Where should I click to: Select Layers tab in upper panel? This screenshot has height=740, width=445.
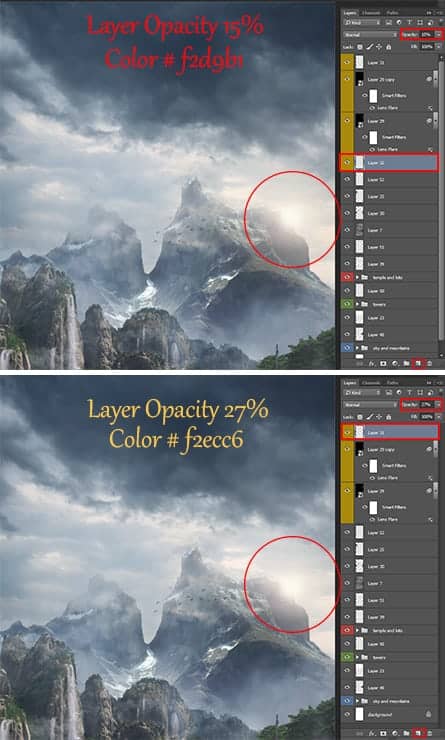[x=350, y=13]
